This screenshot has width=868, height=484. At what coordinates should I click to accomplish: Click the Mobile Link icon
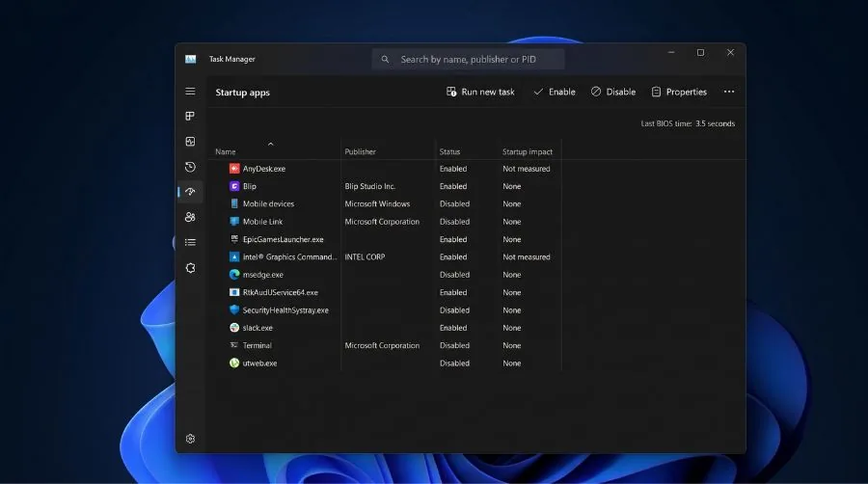(x=234, y=221)
